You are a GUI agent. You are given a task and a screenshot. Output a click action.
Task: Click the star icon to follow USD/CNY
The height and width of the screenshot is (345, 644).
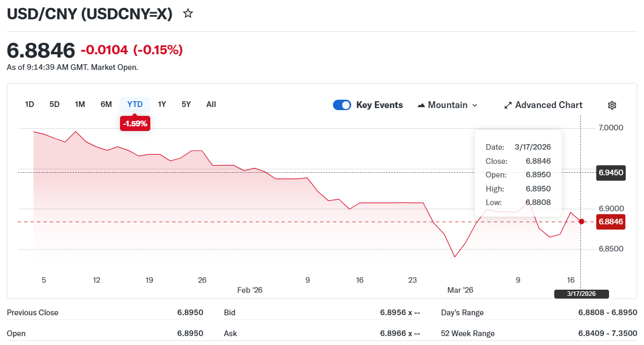188,14
